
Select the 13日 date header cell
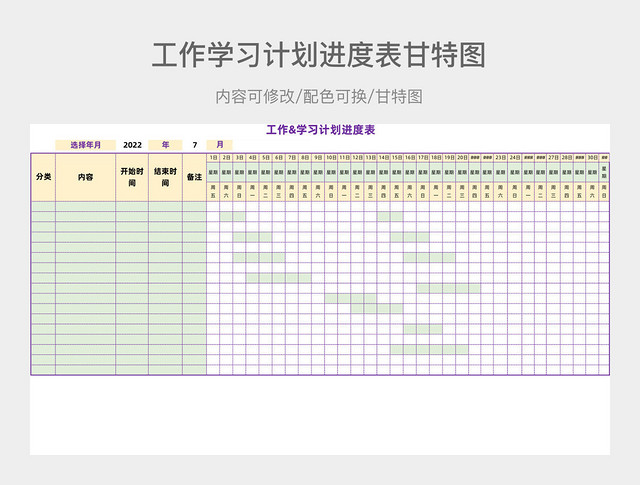click(x=370, y=158)
